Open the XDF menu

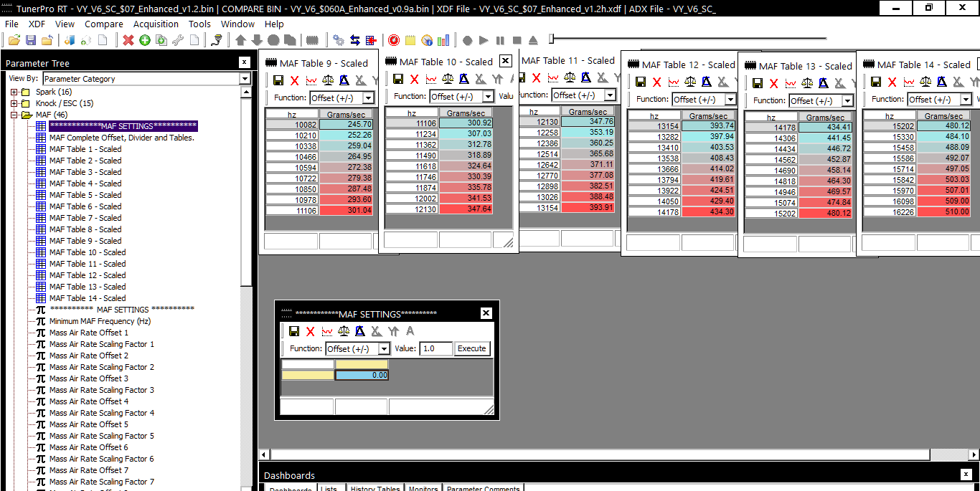coord(37,24)
